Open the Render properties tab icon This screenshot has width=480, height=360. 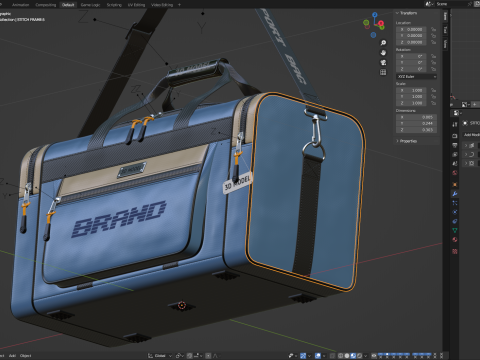(x=455, y=136)
